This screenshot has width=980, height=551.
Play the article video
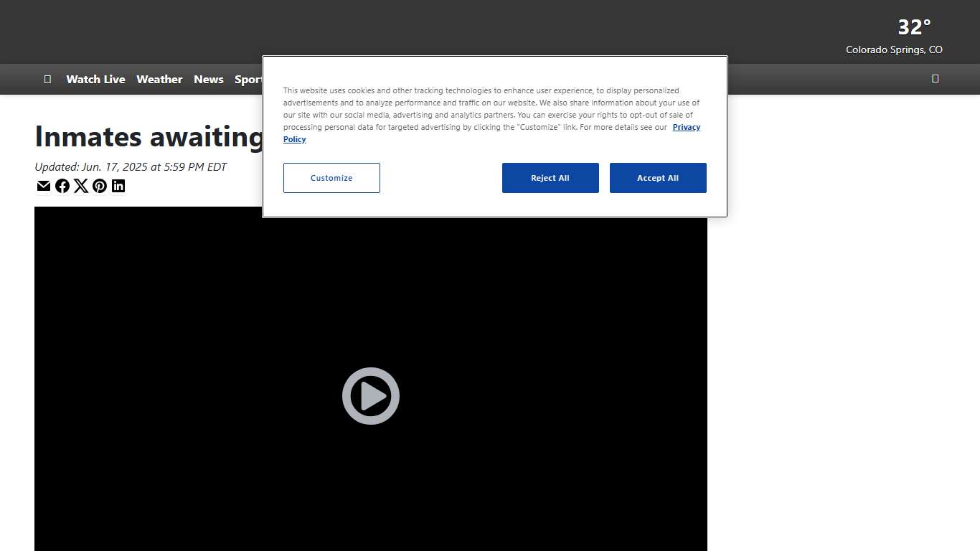coord(370,396)
